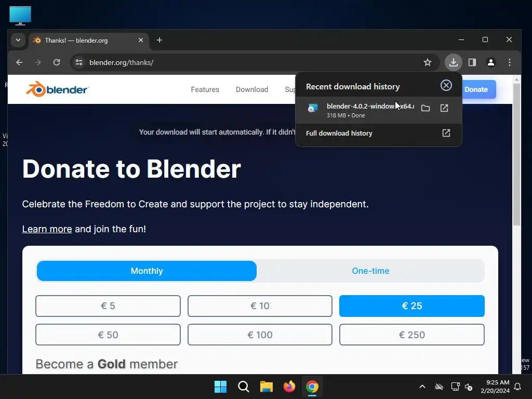Open the Features nav item
Screen dimensions: 532x399
click(205, 89)
